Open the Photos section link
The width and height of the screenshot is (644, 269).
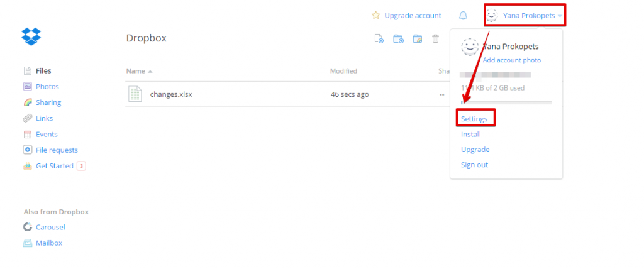coord(47,87)
